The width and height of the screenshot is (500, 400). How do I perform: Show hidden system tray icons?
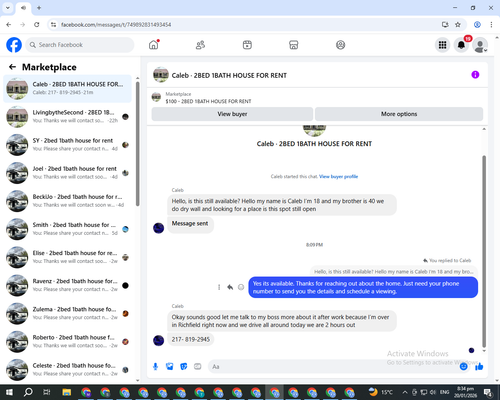click(405, 392)
